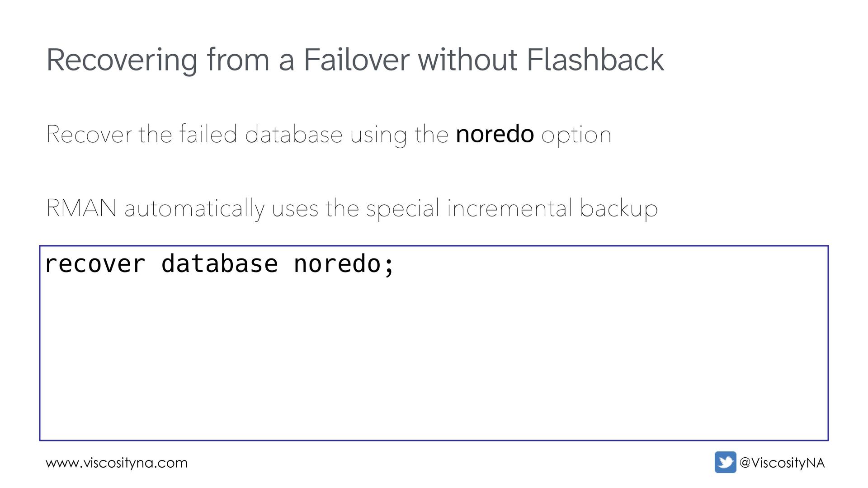Click the word 'RMAN' in the second bullet
The image size is (868, 488).
(81, 208)
